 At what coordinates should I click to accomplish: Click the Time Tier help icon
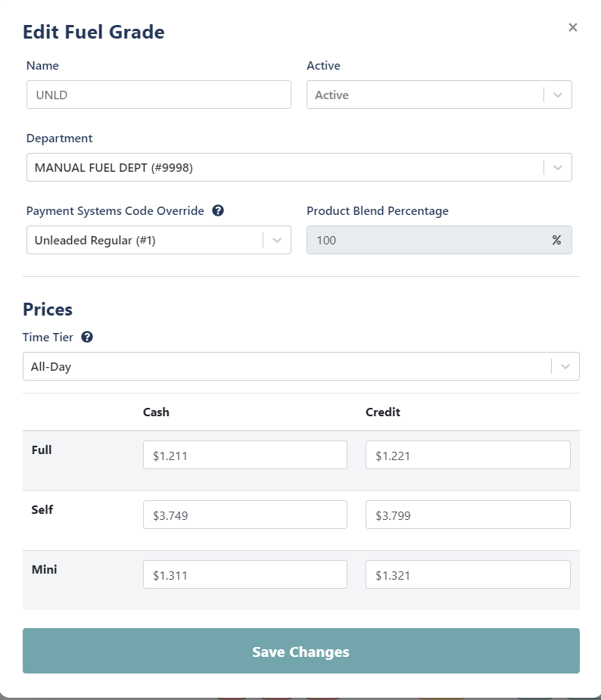coord(87,337)
